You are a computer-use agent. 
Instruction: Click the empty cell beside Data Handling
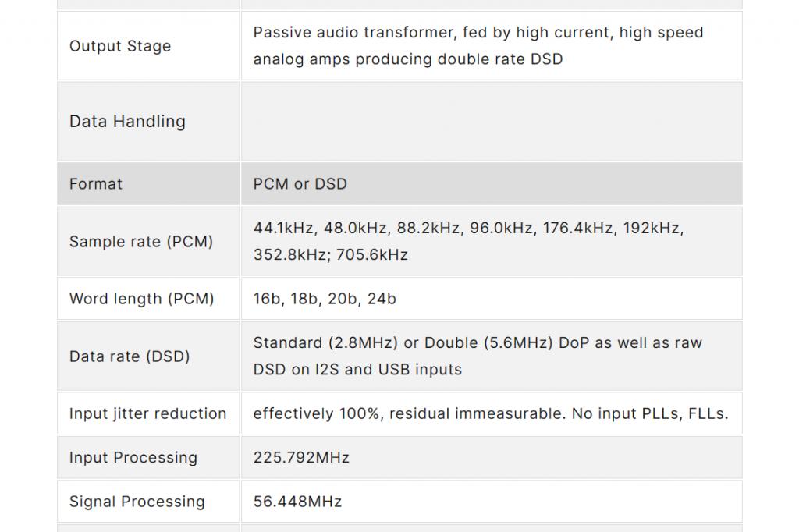(x=492, y=122)
